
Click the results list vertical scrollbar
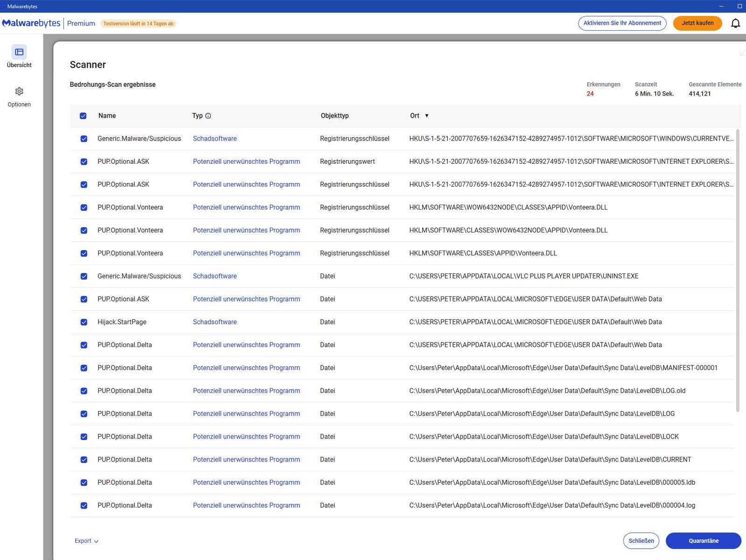click(x=738, y=271)
